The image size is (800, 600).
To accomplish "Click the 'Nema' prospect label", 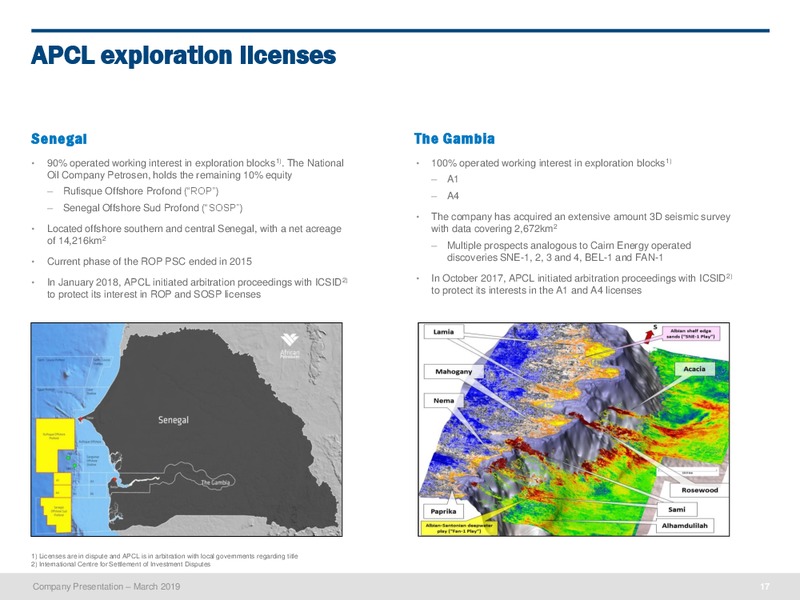I will coord(443,401).
